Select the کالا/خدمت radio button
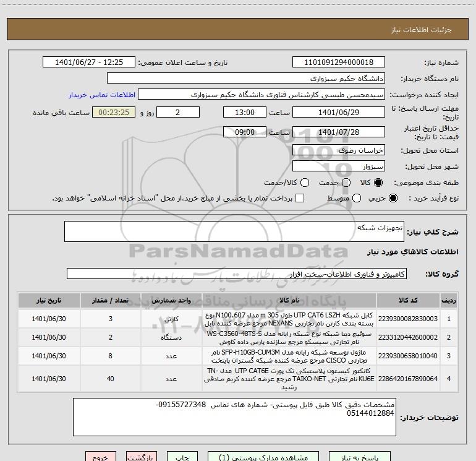Image resolution: width=476 pixels, height=461 pixels. tap(305, 183)
